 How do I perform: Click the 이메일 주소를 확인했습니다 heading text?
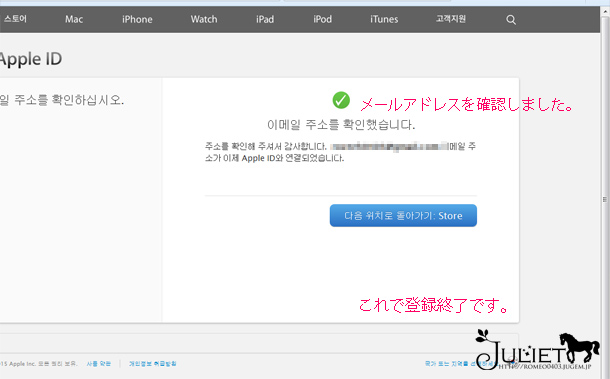[341, 125]
